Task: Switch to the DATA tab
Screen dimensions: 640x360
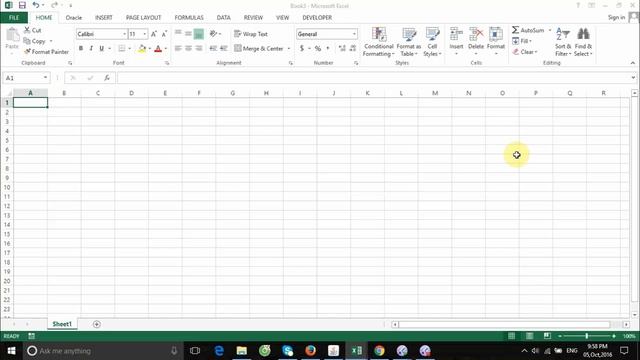Action: [x=224, y=18]
